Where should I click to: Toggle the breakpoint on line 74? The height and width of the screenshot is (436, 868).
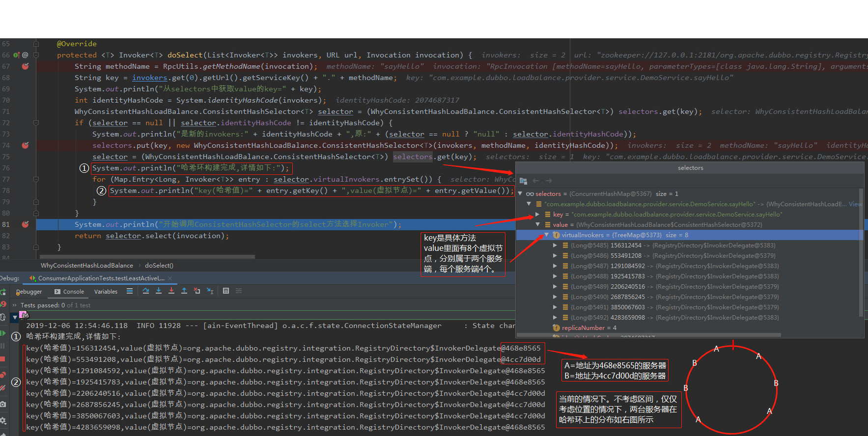pyautogui.click(x=25, y=145)
